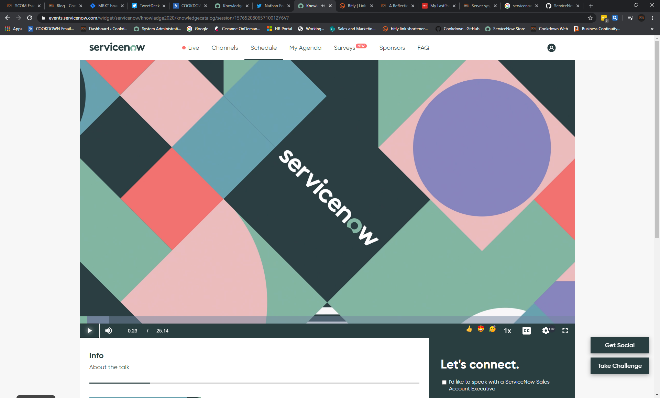This screenshot has width=660, height=398.
Task: Open a new browser tab with plus
Action: [591, 5]
